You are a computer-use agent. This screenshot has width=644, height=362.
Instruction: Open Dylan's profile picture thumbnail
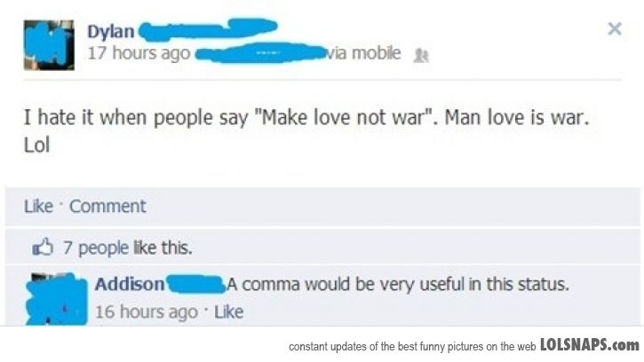point(49,45)
